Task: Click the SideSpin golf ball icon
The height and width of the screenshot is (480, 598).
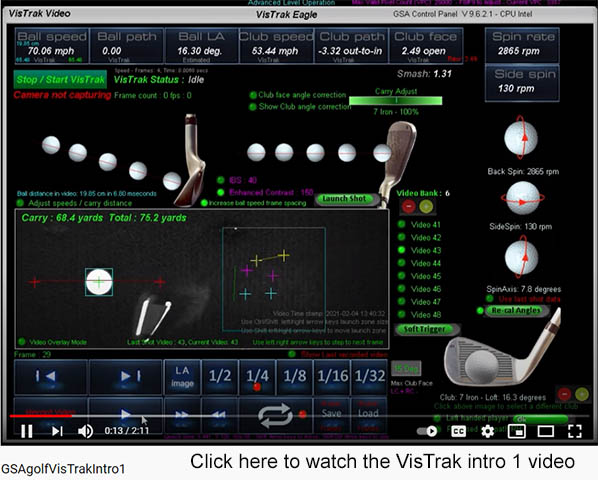Action: tap(523, 198)
